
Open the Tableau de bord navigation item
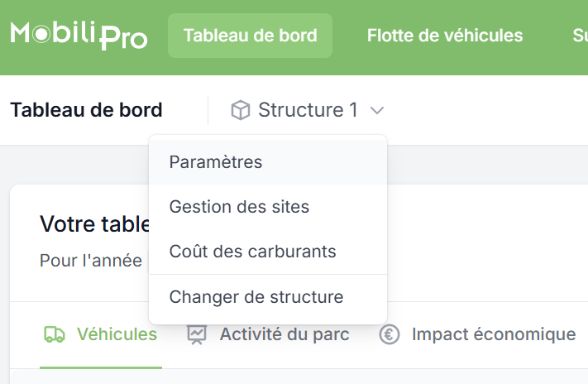tap(250, 36)
